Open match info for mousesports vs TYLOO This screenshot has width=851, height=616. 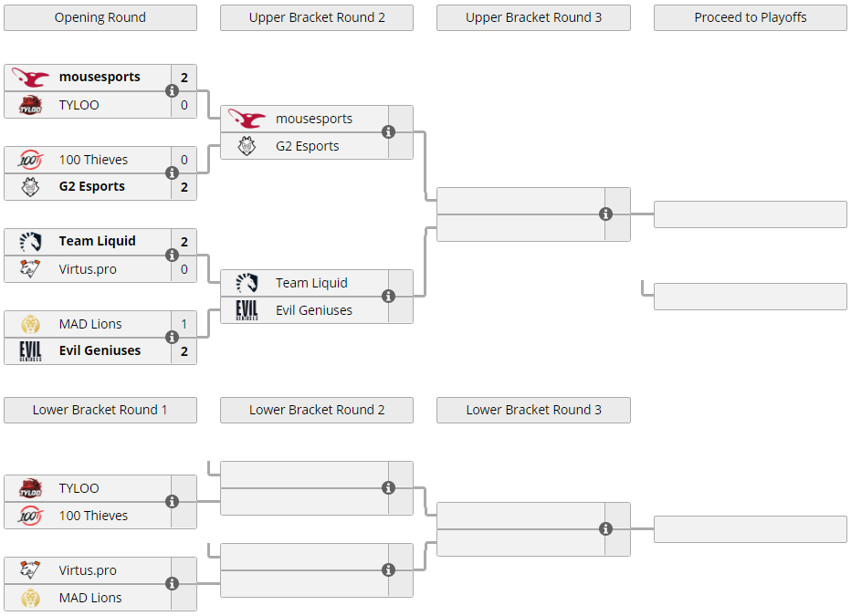pos(172,91)
